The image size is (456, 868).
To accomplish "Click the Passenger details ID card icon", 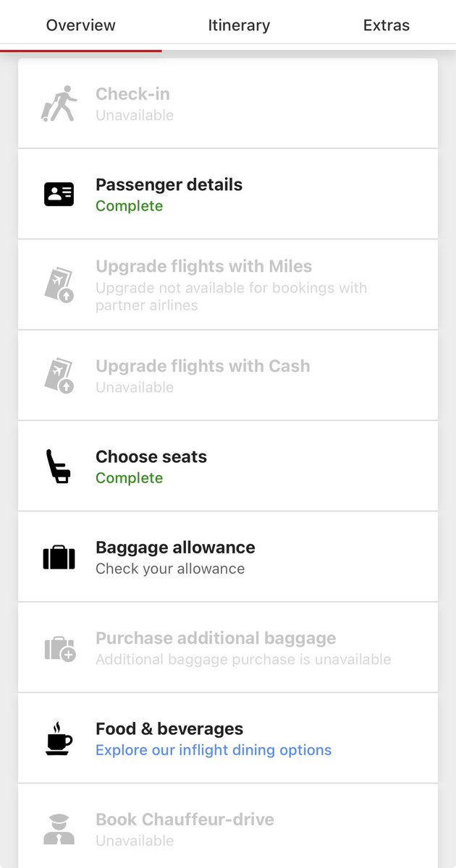I will pyautogui.click(x=59, y=194).
